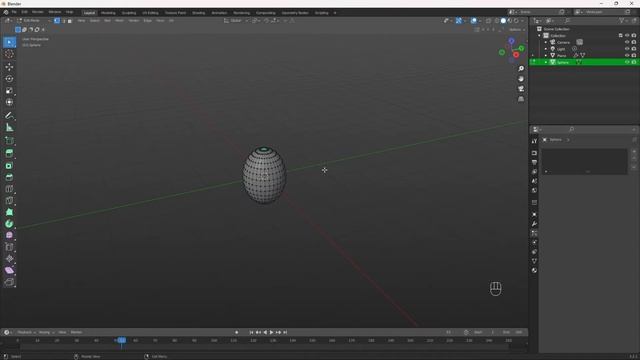Select the Shrink/Fatten tool

[x=9, y=258]
